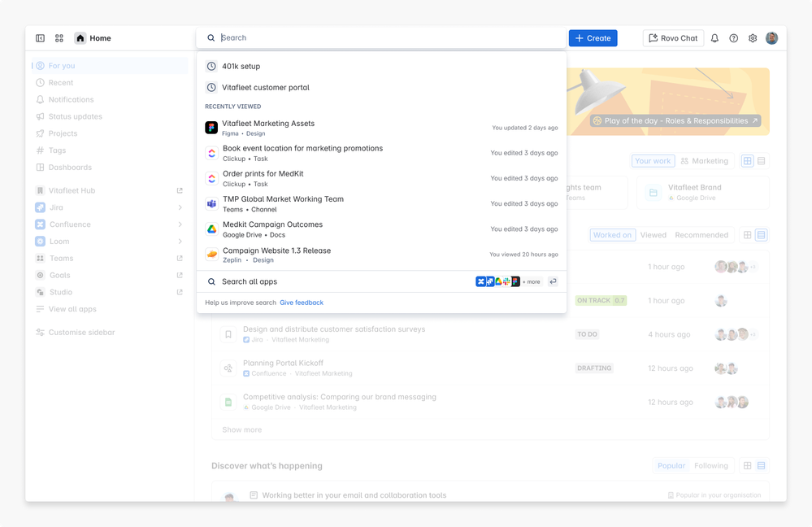Click the enter-key icon in Search all apps
812x527 pixels.
[x=553, y=281]
